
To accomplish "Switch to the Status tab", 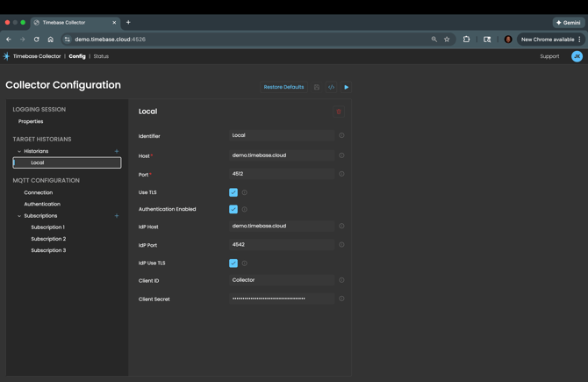I will click(x=101, y=56).
